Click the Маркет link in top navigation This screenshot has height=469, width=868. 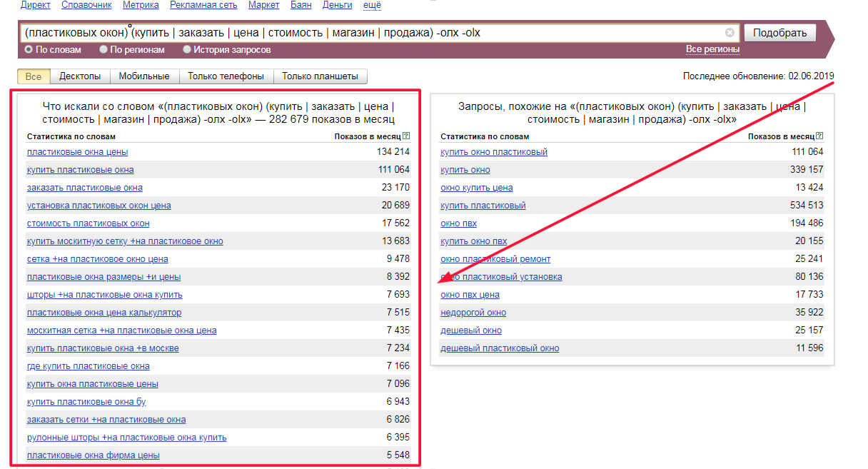(264, 5)
